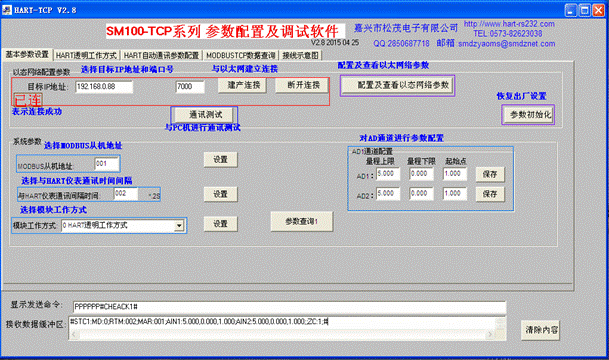Click the 嘉兴市松茂电子有限公司 company name
This screenshot has width=609, height=360.
click(406, 28)
